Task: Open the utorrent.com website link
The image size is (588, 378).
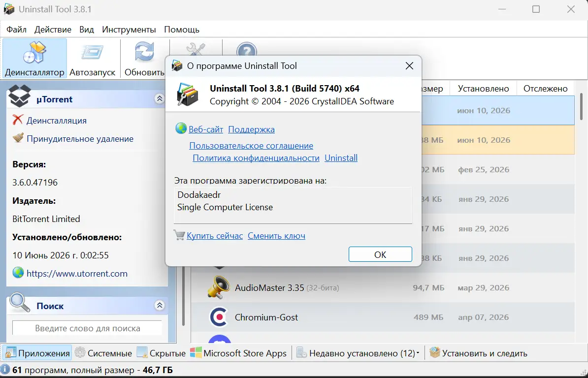Action: (x=77, y=274)
